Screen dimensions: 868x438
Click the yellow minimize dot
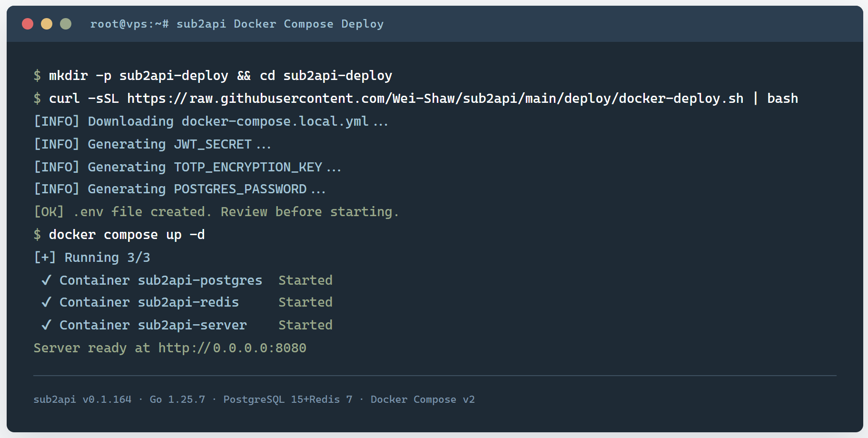click(47, 24)
